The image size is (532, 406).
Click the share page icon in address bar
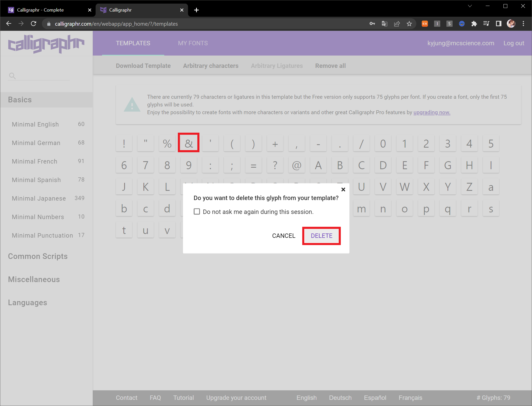pyautogui.click(x=397, y=24)
